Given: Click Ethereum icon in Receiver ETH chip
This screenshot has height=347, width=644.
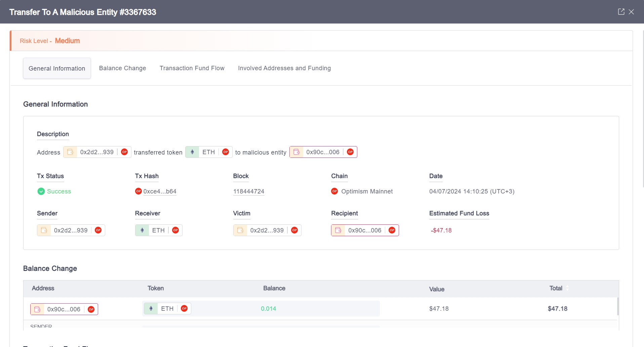Looking at the screenshot, I should click(142, 230).
